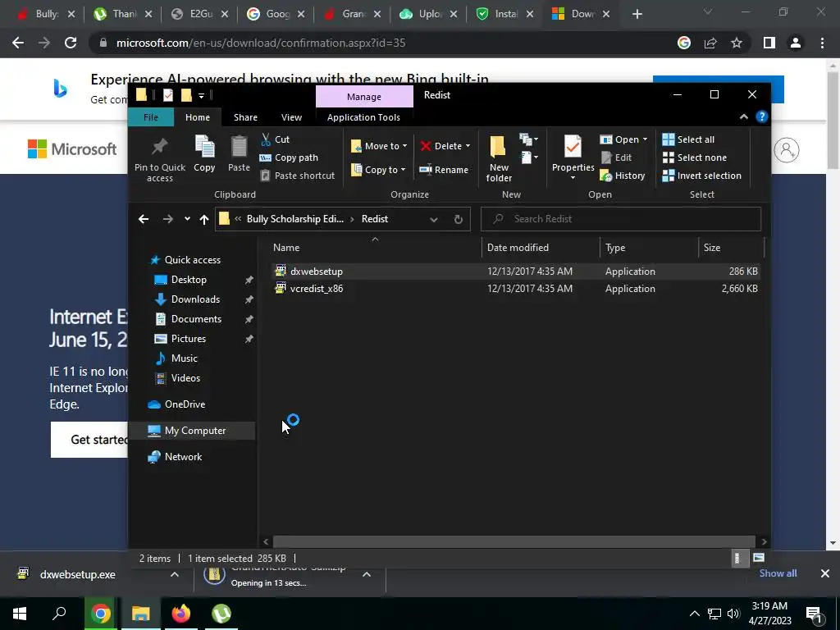This screenshot has width=840, height=630.
Task: Open the New item dropdown icon
Action: pyautogui.click(x=529, y=139)
